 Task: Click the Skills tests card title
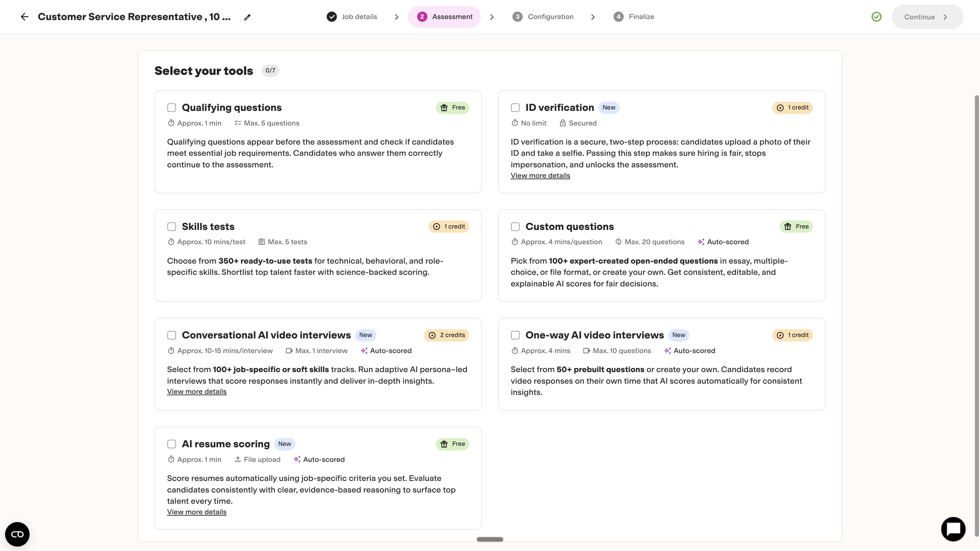[x=208, y=227]
